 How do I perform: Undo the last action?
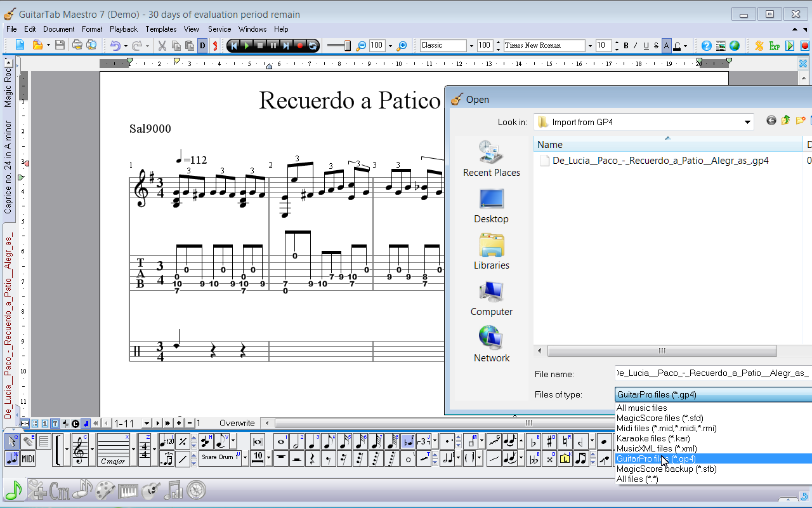click(x=115, y=45)
